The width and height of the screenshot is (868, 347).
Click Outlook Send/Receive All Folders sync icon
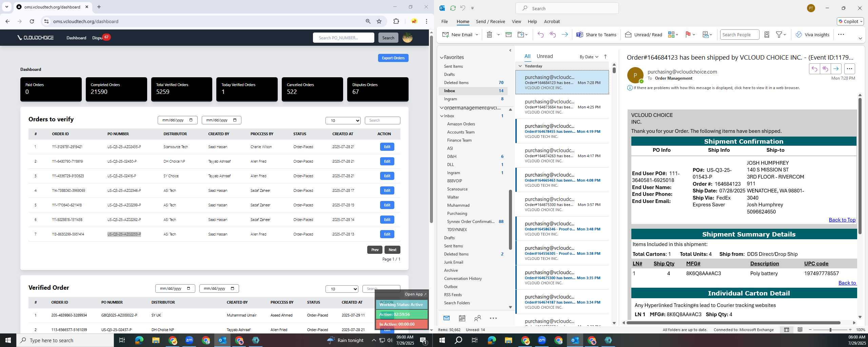pos(453,8)
